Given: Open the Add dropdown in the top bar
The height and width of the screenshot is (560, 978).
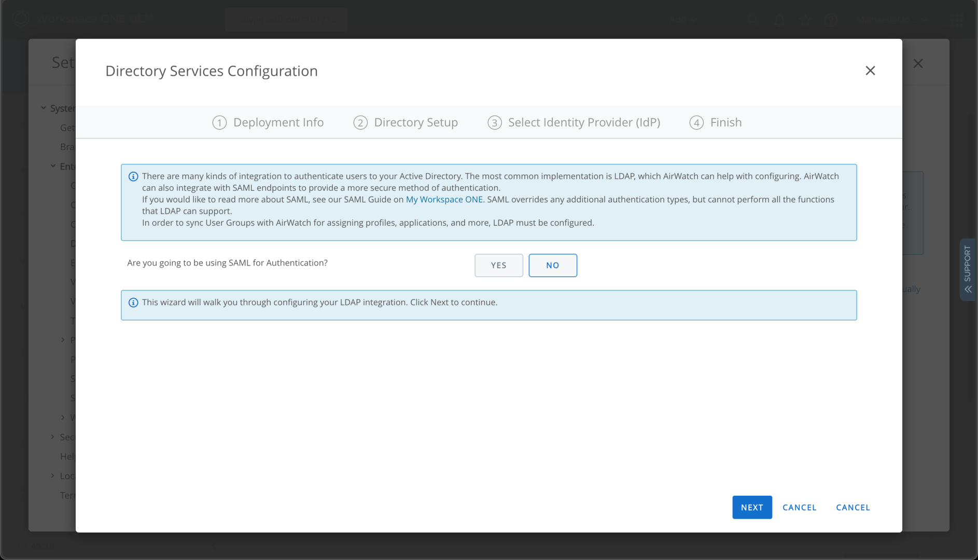Looking at the screenshot, I should 682,20.
